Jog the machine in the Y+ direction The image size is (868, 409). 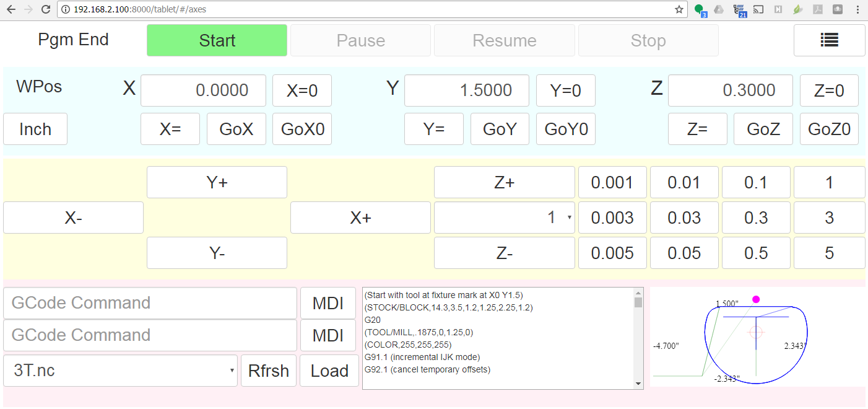pyautogui.click(x=217, y=182)
